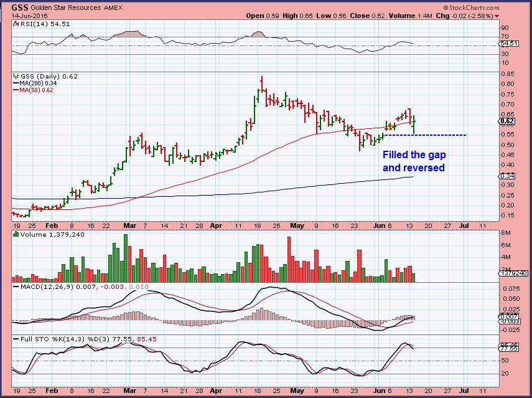Click the 8M level on volume axis
This screenshot has width=532, height=398.
click(506, 233)
